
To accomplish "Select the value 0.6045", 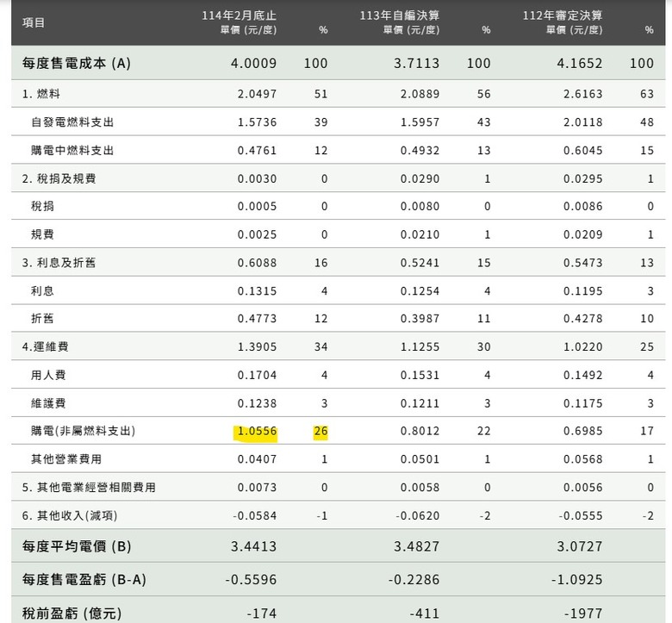I will (583, 151).
